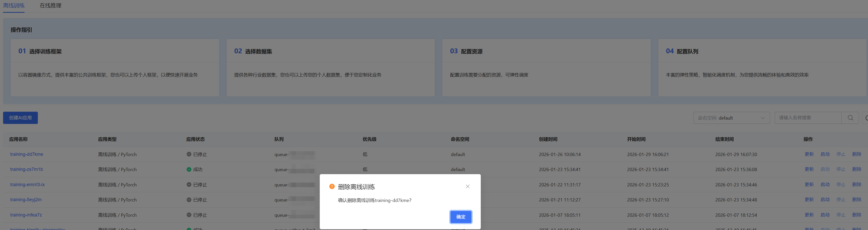
Task: Focus the 请输入名称搜索 search field
Action: click(808, 118)
